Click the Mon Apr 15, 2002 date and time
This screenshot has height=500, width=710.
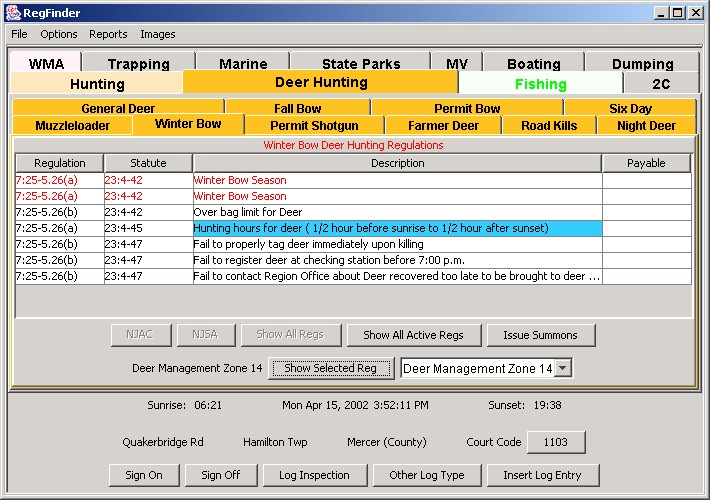(x=355, y=405)
